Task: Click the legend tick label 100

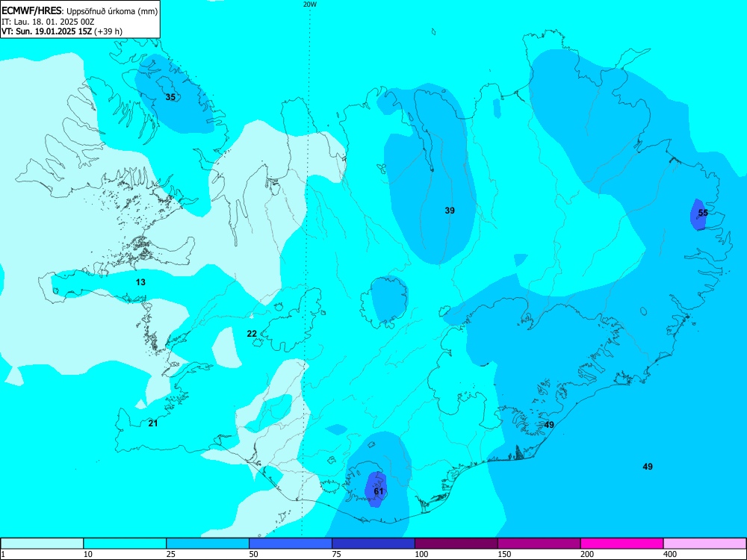Action: pyautogui.click(x=421, y=554)
